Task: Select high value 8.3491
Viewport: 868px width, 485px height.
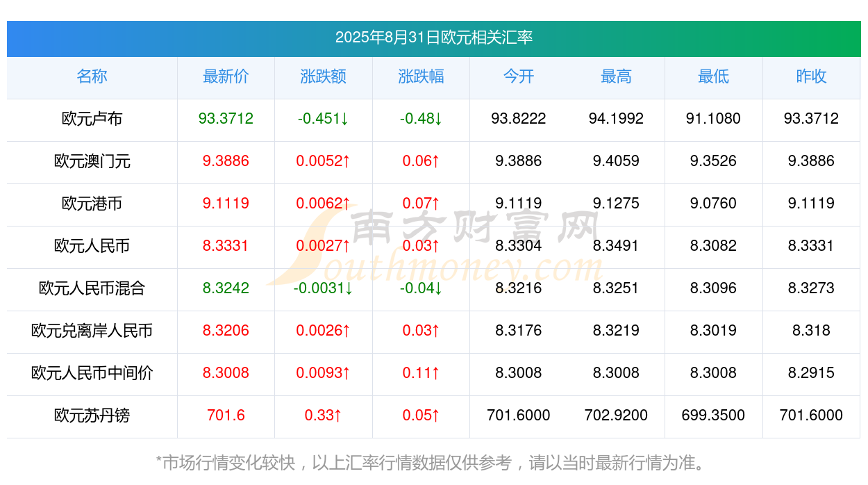Action: tap(616, 246)
